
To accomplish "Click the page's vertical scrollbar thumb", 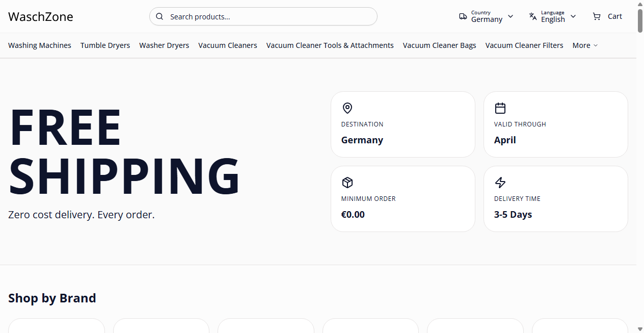I will (640, 20).
